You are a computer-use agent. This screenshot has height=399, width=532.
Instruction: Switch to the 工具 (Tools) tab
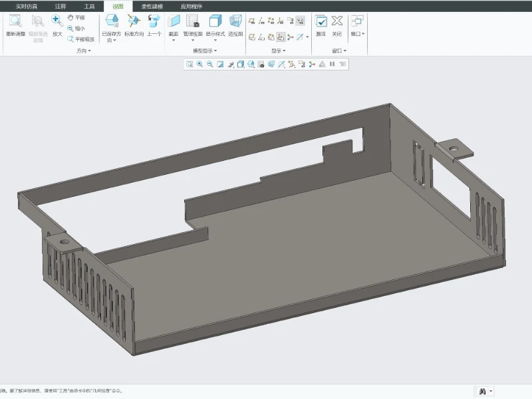89,6
